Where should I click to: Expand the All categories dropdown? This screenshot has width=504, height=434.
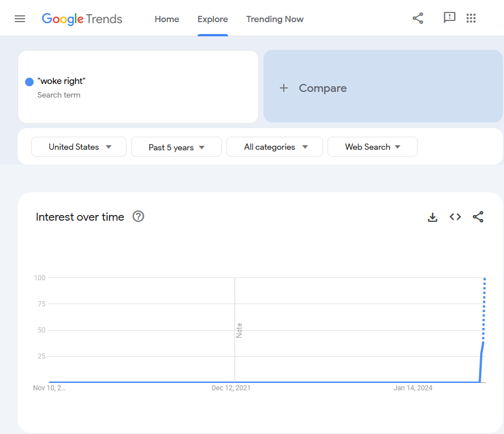tap(275, 147)
